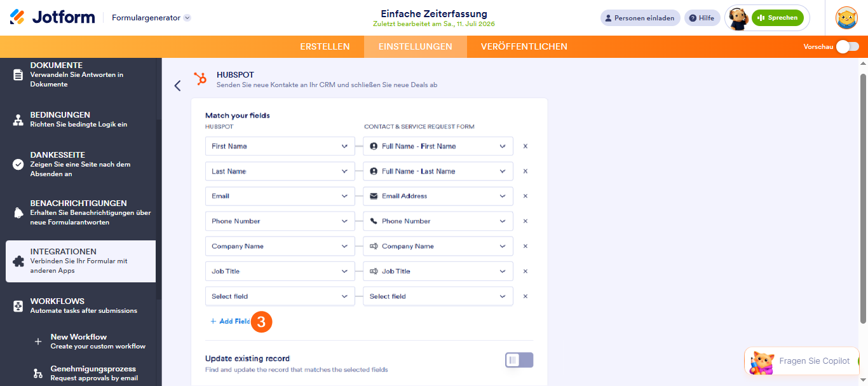This screenshot has height=386, width=868.
Task: Click the plus icon beside New Workflow
Action: (38, 342)
